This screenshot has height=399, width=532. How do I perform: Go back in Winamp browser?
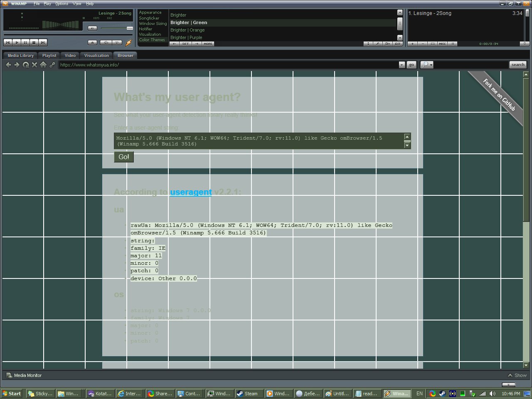pos(8,64)
